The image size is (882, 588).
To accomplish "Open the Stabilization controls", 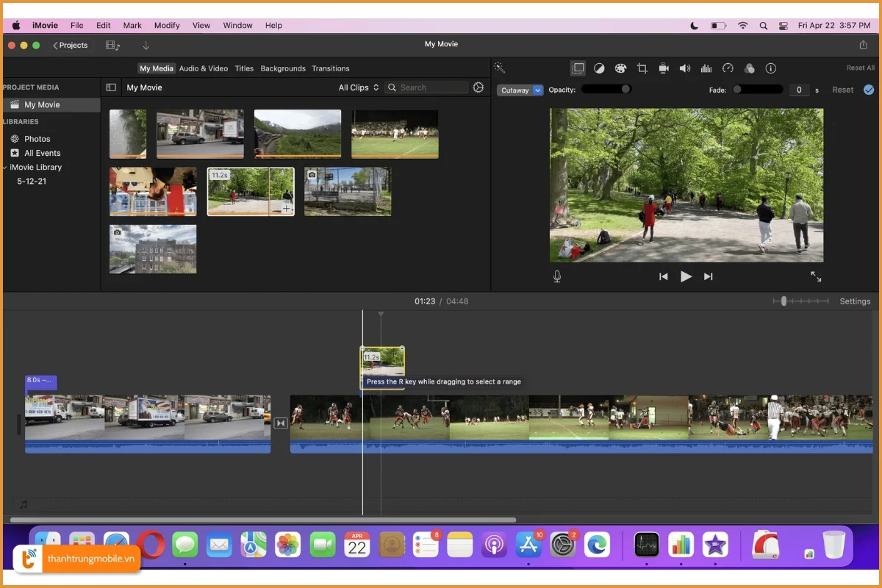I will pyautogui.click(x=664, y=68).
